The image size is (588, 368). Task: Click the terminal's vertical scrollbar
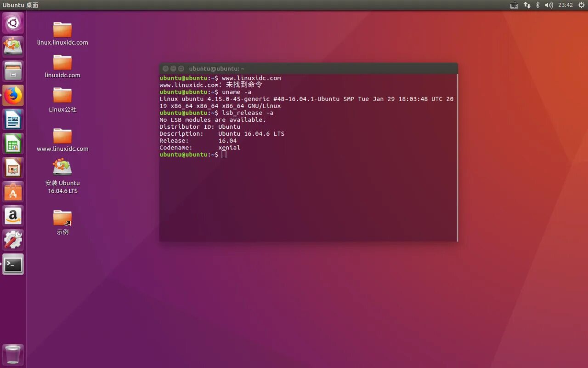pos(457,158)
